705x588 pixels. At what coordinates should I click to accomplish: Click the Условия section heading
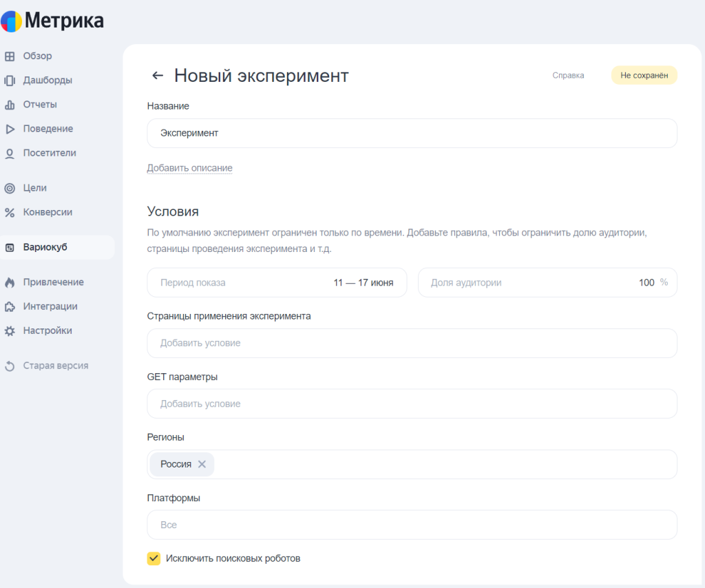click(173, 212)
